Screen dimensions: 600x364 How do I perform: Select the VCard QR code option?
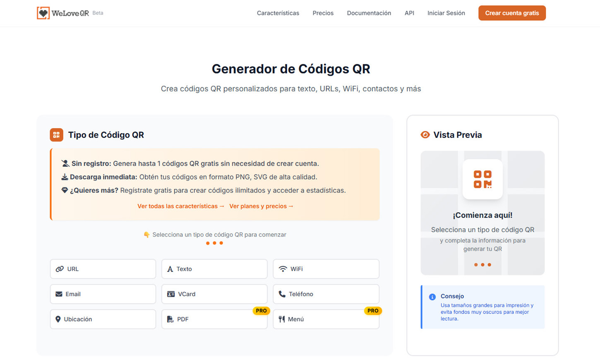coord(214,294)
